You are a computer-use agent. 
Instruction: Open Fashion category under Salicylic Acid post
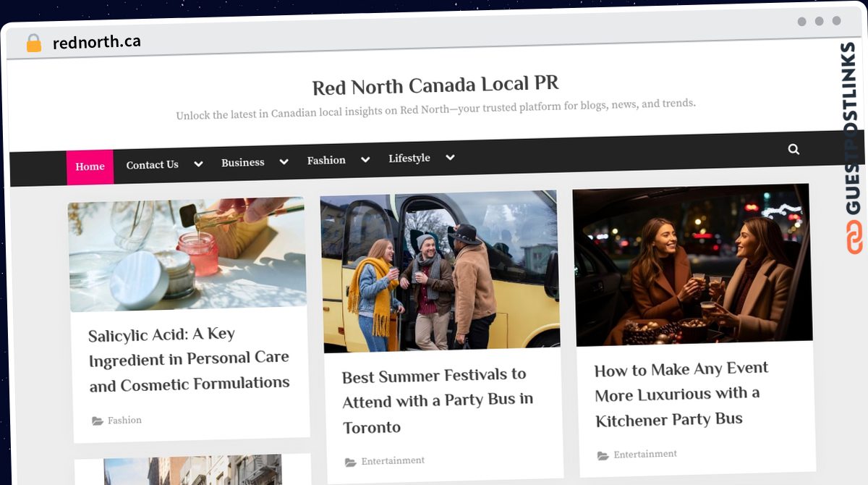[124, 420]
